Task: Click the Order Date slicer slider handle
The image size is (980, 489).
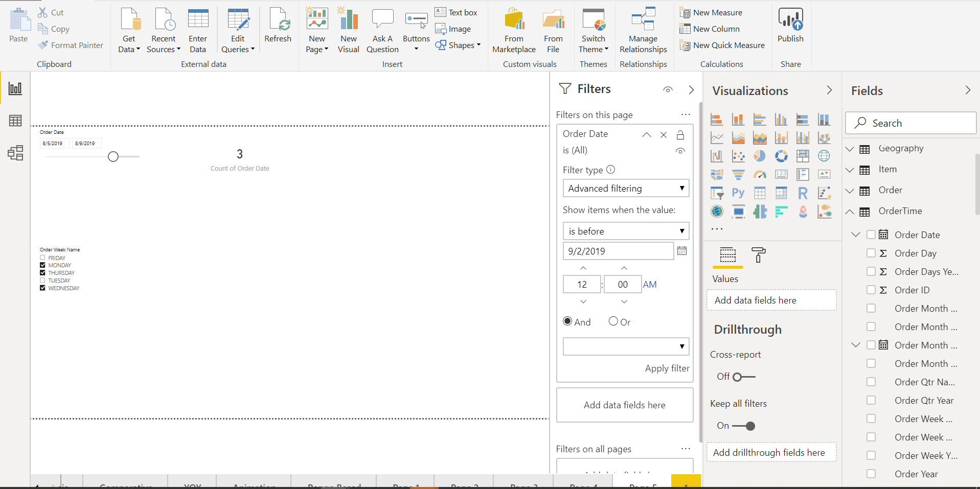Action: (113, 156)
